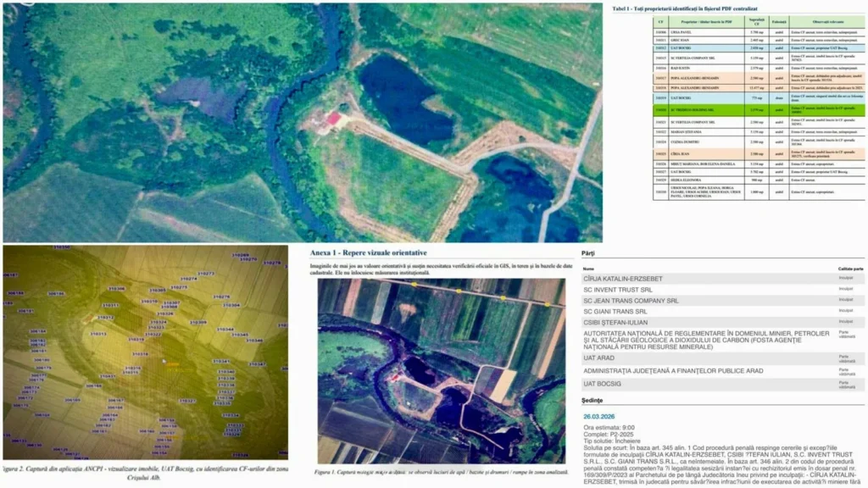Select the AUTORITATEA NAȚIONALĂ DE REGLEMENTARE party entry
The image size is (868, 488).
pos(722,341)
